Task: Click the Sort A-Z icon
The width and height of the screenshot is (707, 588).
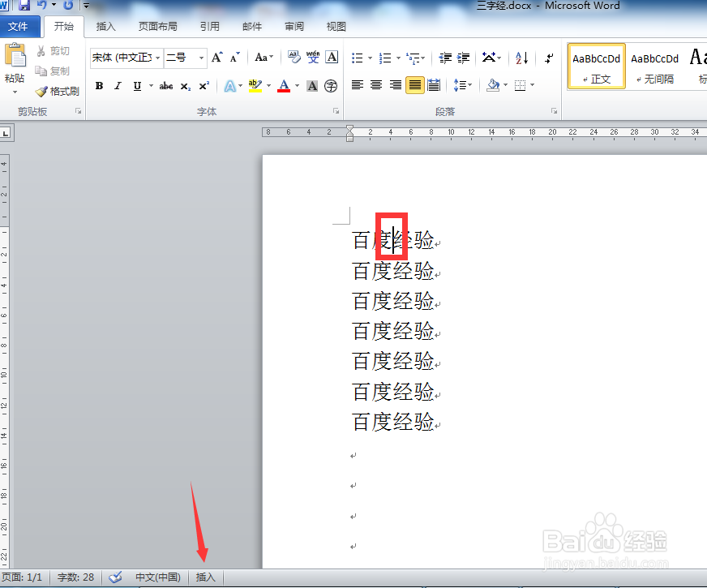Action: 521,58
